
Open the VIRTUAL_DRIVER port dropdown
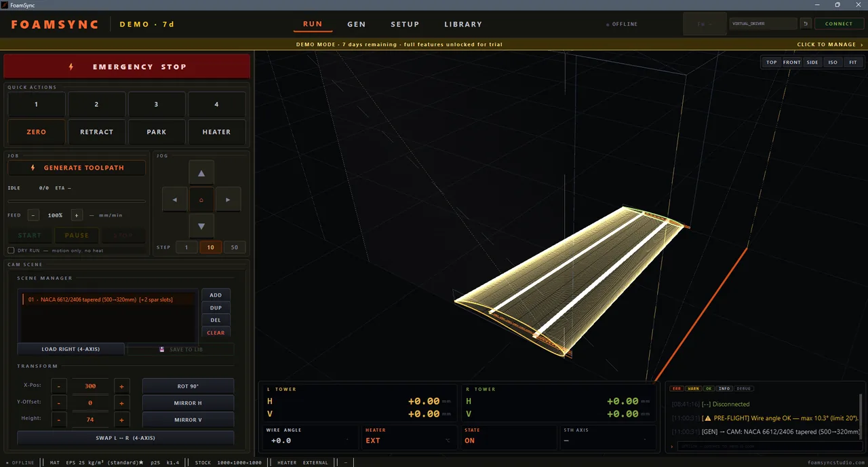click(x=763, y=24)
